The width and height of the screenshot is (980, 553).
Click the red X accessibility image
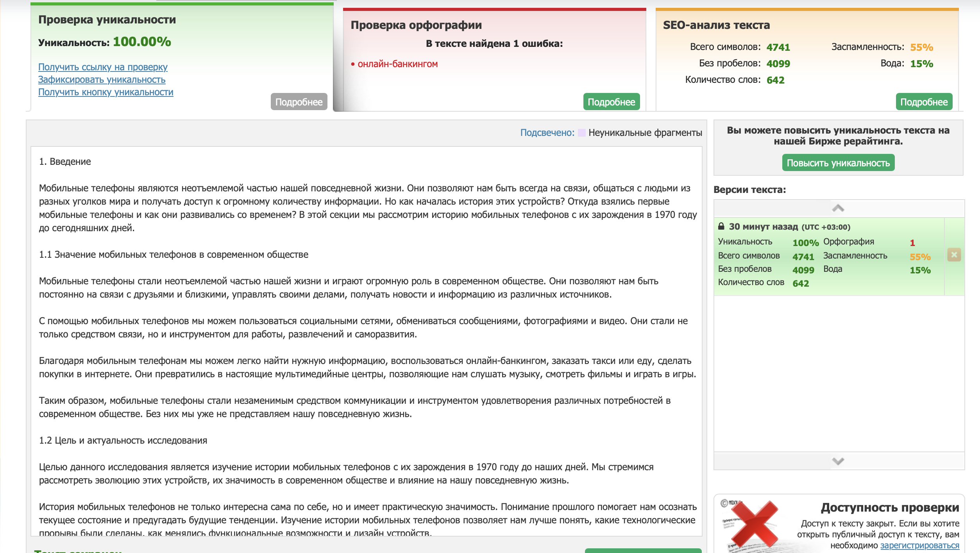(x=754, y=524)
